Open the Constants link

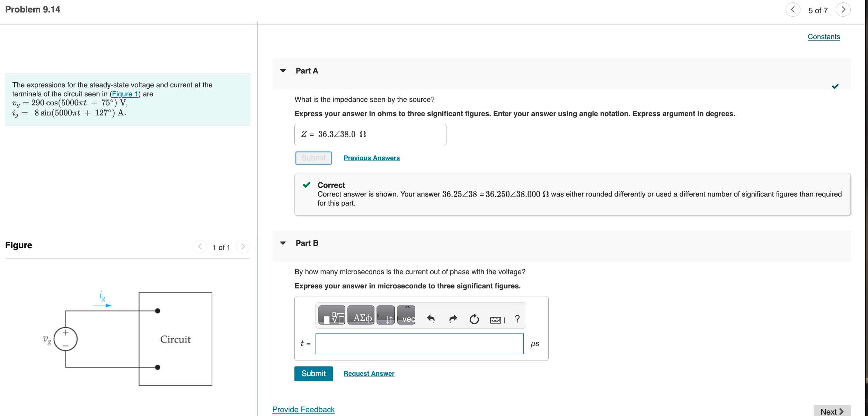tap(823, 37)
